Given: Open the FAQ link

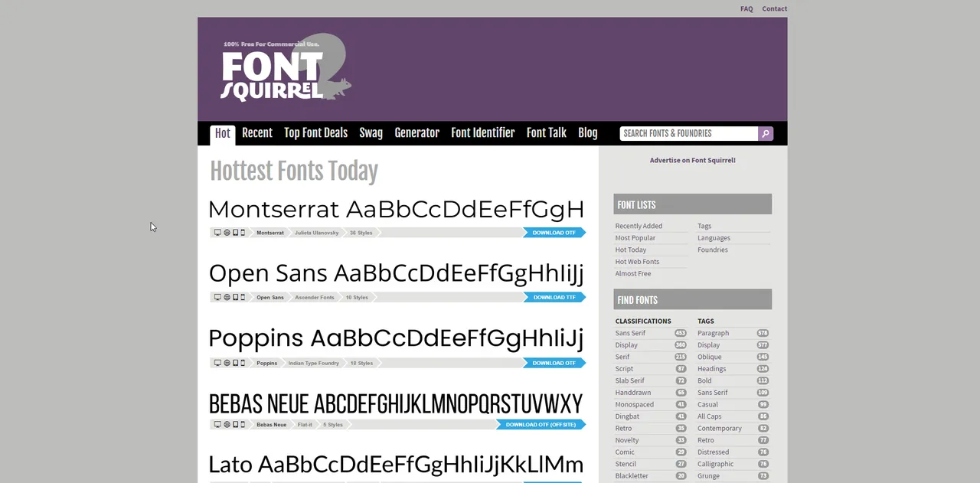Looking at the screenshot, I should click(x=746, y=9).
